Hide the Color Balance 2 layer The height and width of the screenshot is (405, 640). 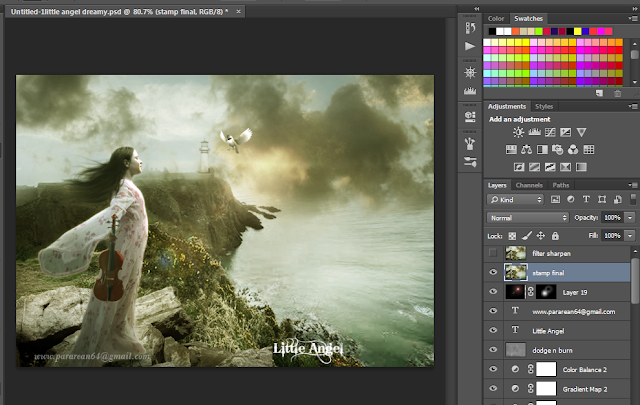pyautogui.click(x=493, y=369)
